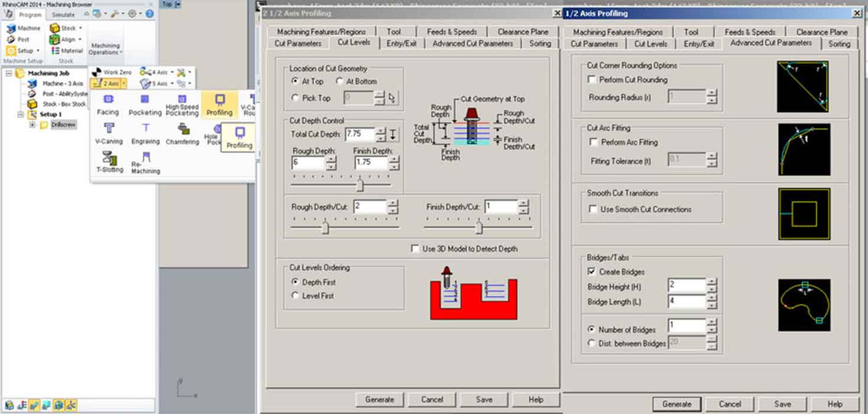Select the highlighted Profiling operation icon
This screenshot has width=868, height=414.
(x=220, y=99)
